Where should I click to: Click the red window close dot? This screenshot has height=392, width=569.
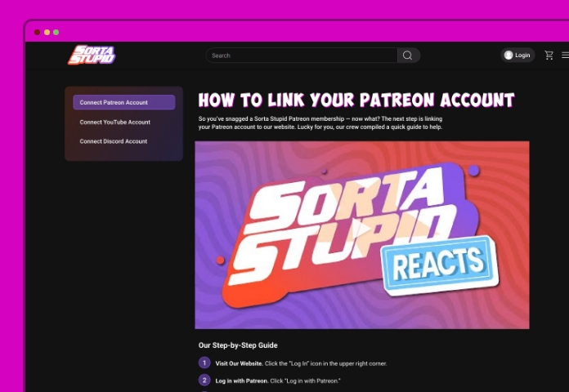pyautogui.click(x=37, y=32)
